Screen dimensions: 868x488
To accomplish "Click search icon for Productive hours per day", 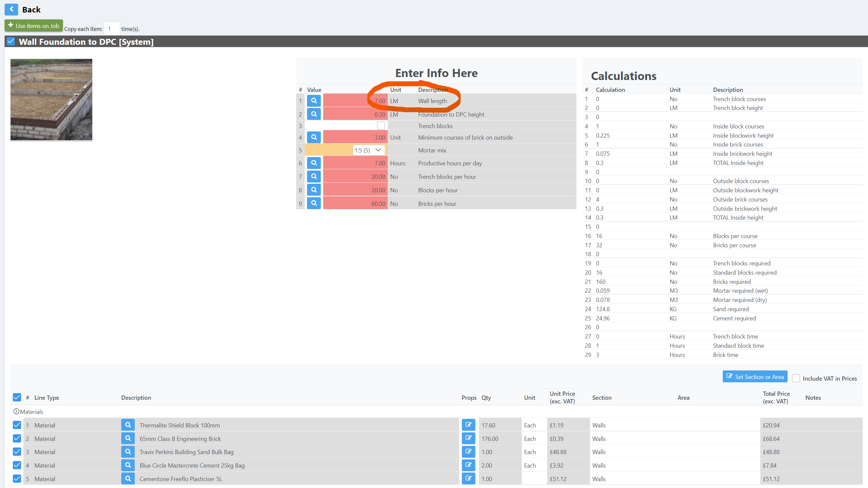I will (x=314, y=163).
